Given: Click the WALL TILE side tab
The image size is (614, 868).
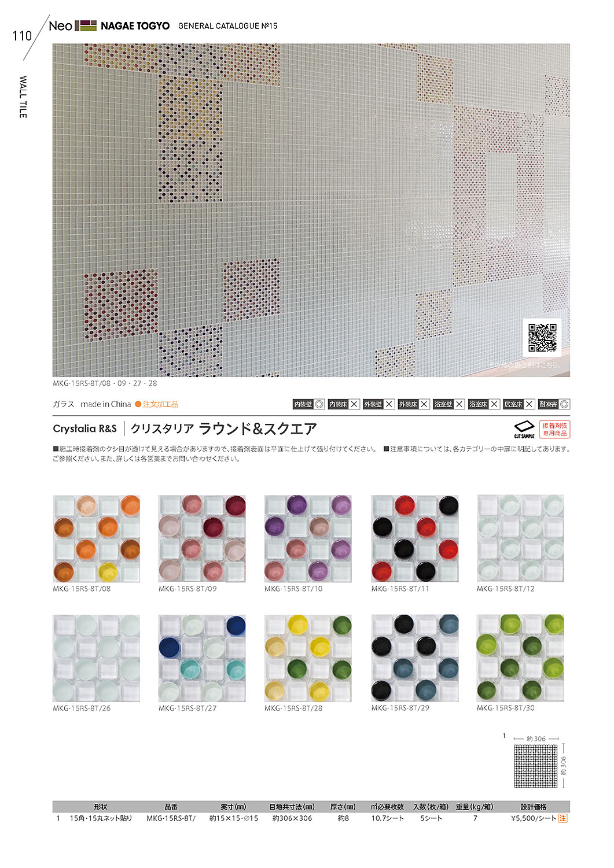Looking at the screenshot, I should click(23, 97).
